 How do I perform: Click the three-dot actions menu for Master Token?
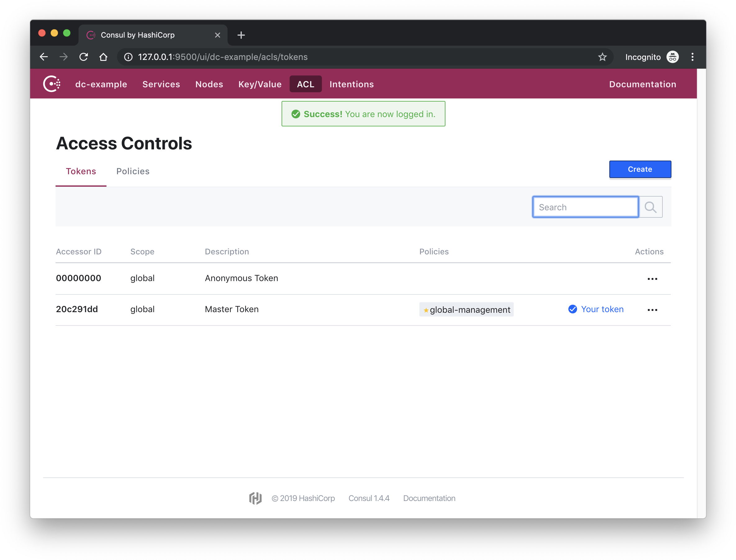tap(652, 309)
